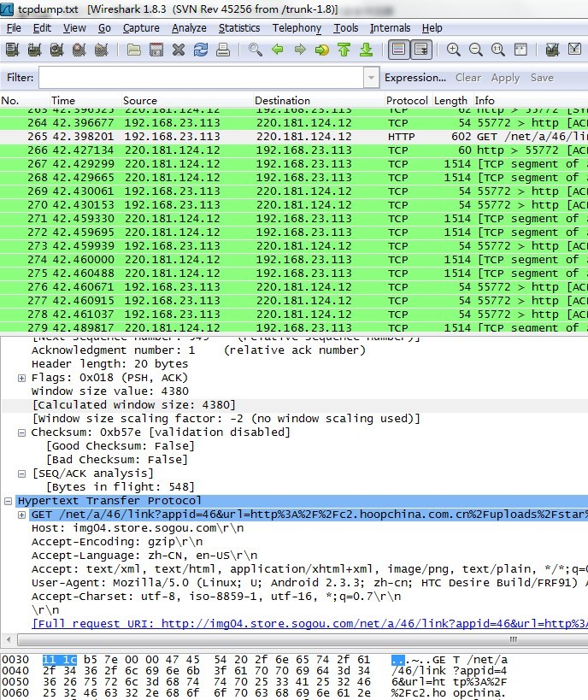
Task: Stop the running live capture
Action: tap(79, 50)
